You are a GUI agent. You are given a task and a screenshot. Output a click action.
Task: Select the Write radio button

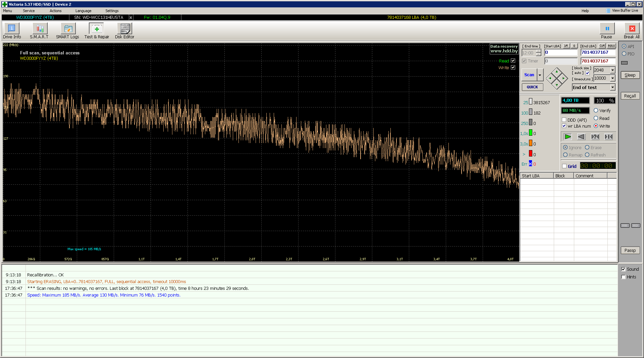pos(596,126)
